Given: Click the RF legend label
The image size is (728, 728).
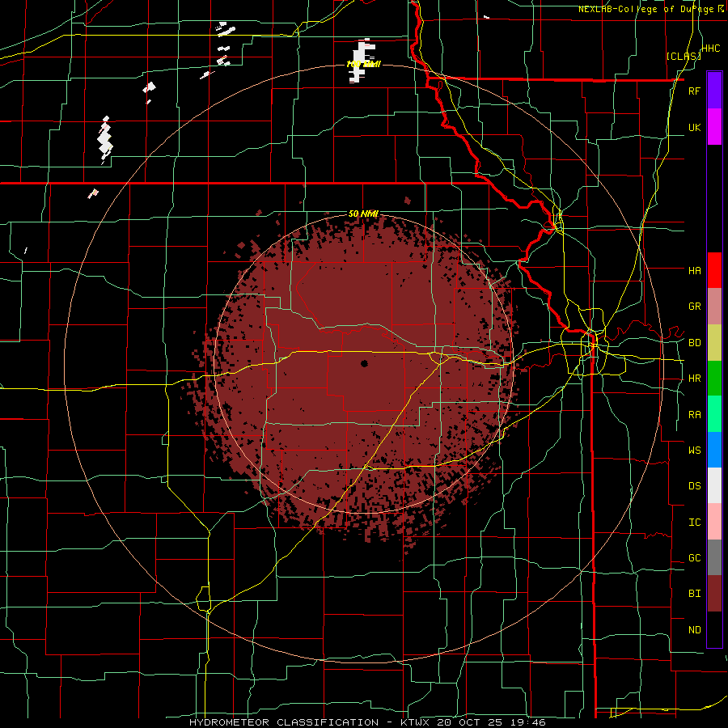Looking at the screenshot, I should coord(694,91).
